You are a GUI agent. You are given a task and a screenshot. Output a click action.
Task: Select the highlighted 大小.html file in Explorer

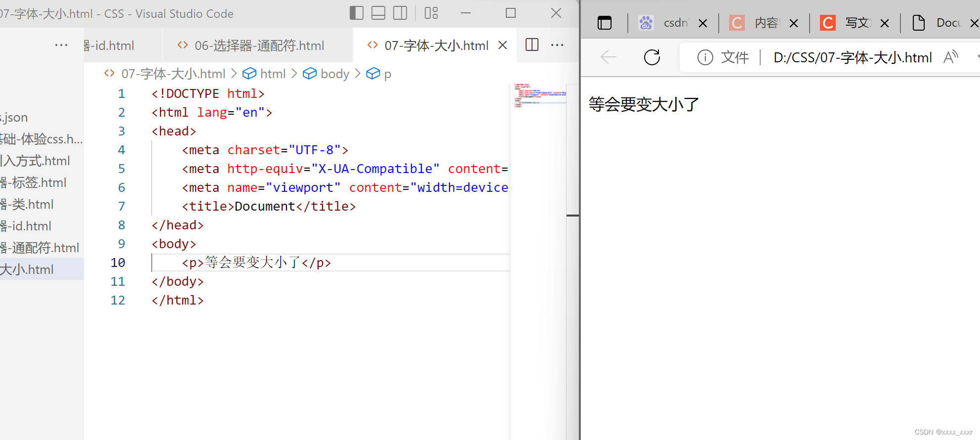point(42,269)
